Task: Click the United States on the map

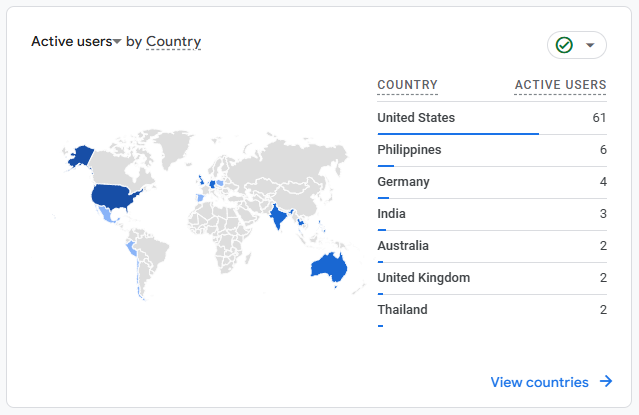Action: (x=112, y=197)
